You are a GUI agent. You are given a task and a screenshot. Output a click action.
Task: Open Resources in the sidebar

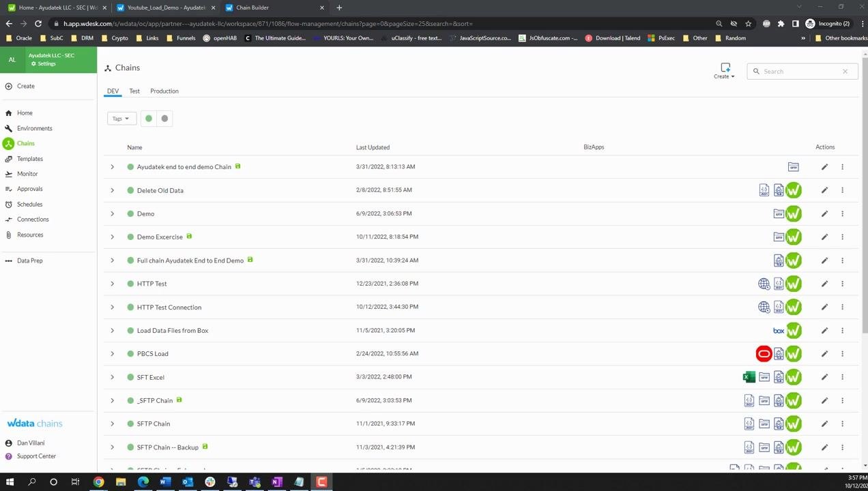[x=30, y=235]
